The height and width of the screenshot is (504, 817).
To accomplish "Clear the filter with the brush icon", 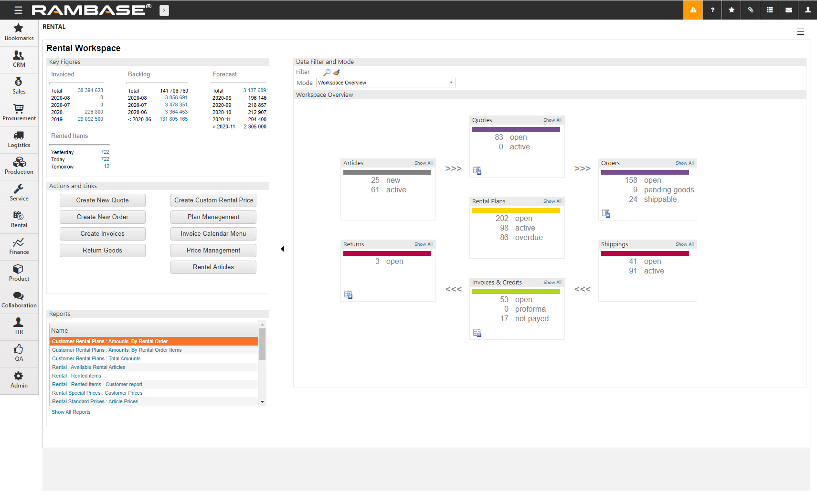I will coord(336,72).
